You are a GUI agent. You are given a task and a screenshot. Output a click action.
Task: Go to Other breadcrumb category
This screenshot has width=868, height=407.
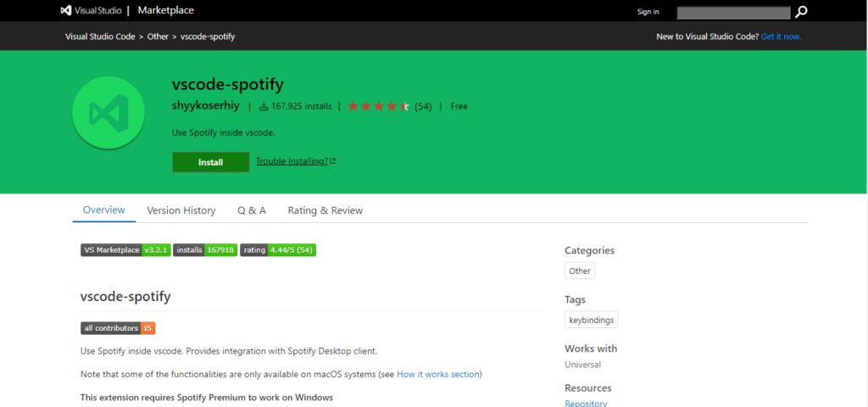(158, 36)
